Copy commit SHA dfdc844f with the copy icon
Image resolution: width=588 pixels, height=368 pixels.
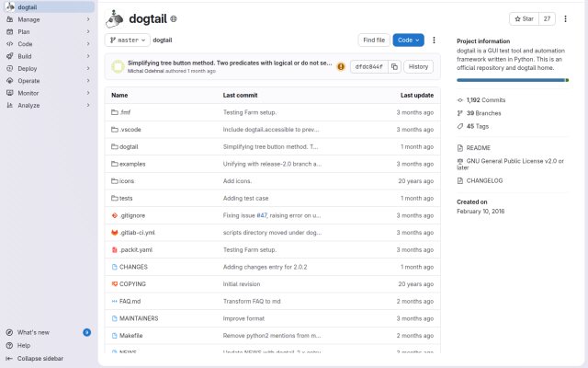[x=394, y=67]
